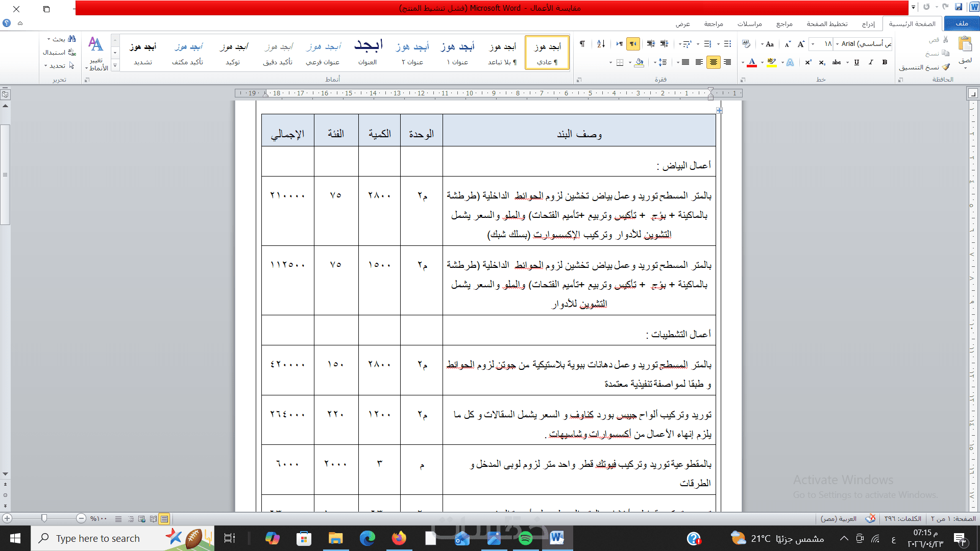This screenshot has height=551, width=980.
Task: Show paragraph marks with pilcrow icon
Action: coord(582,44)
